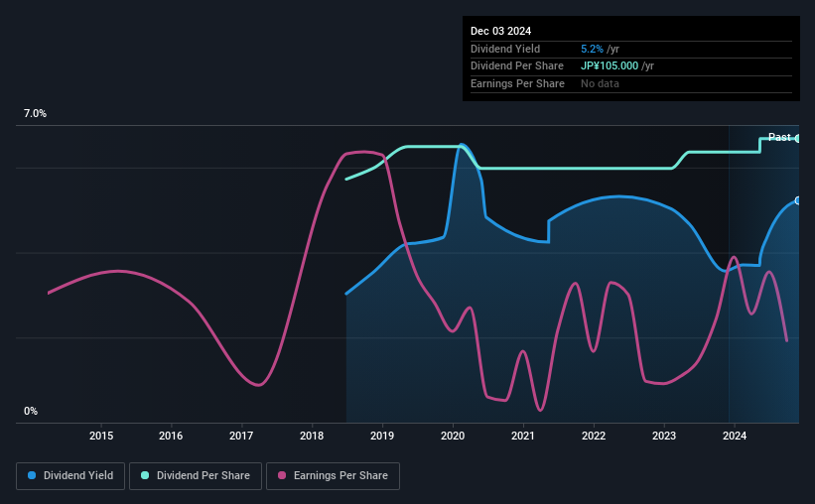Screen dimensions: 815x504
Task: Select the 2015 x-axis year label
Action: 101,436
